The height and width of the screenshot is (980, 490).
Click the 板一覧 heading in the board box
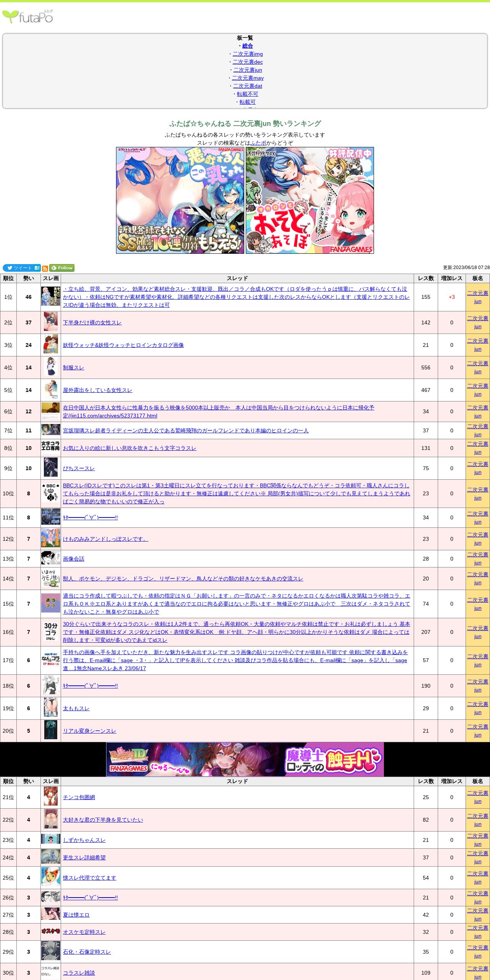tap(245, 38)
